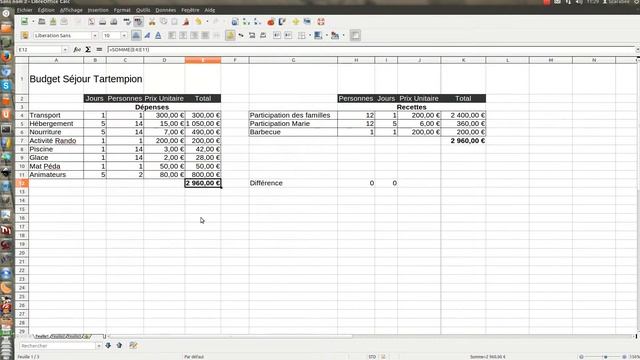The image size is (640, 360).
Task: Open font color dropdown arrow
Action: [343, 36]
